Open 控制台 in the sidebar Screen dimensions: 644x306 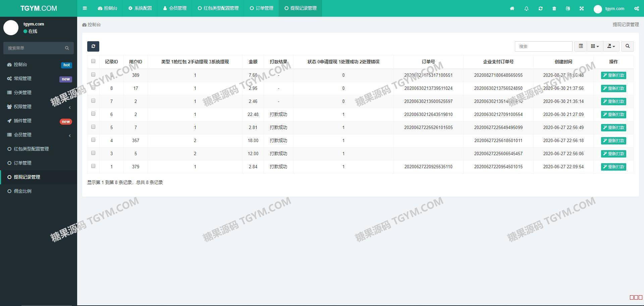tap(39, 64)
